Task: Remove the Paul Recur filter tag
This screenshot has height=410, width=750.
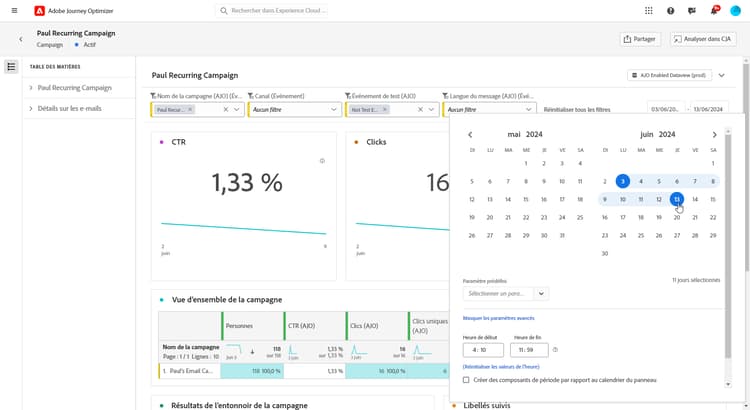Action: click(190, 110)
